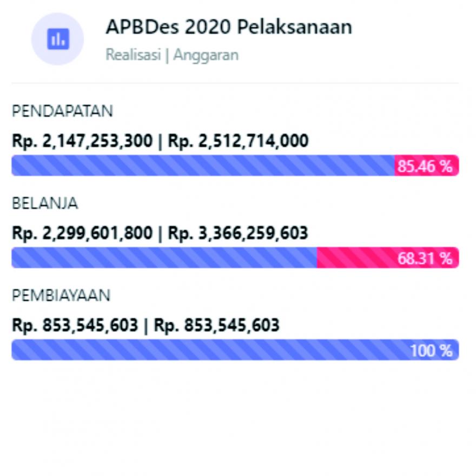Click the PEMBIAYAAN section label
The width and height of the screenshot is (476, 476).
[61, 295]
